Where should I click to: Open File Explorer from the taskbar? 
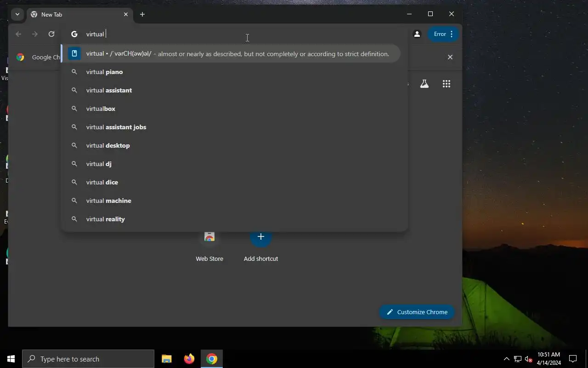[x=167, y=359]
